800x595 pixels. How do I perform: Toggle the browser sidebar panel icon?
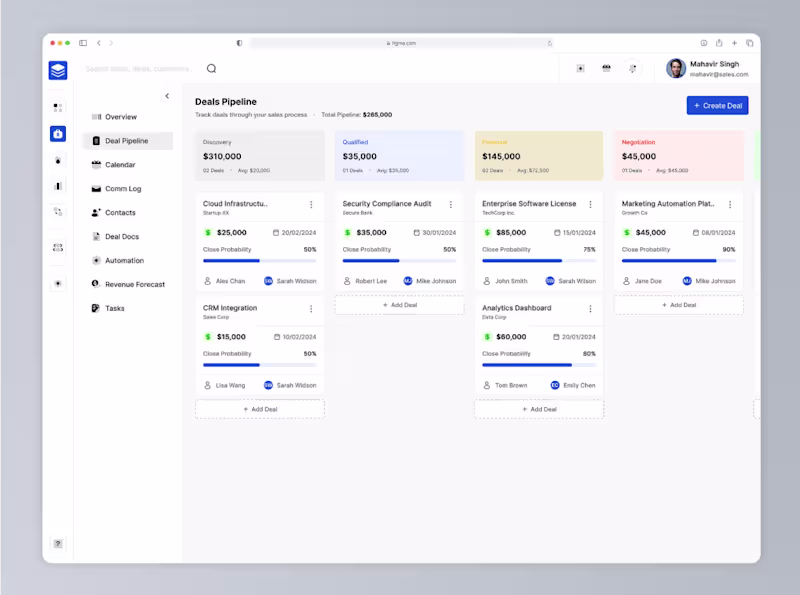[x=83, y=43]
